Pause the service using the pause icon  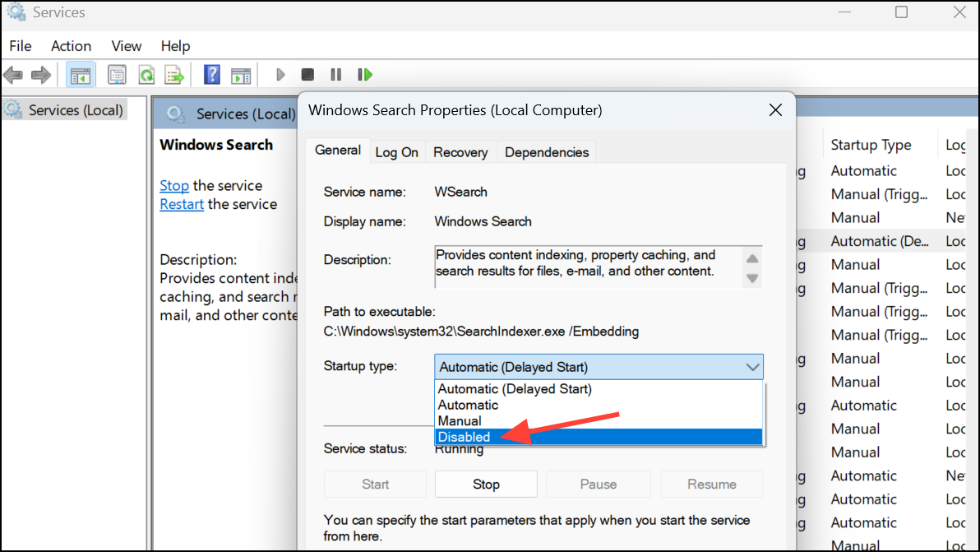click(x=335, y=75)
